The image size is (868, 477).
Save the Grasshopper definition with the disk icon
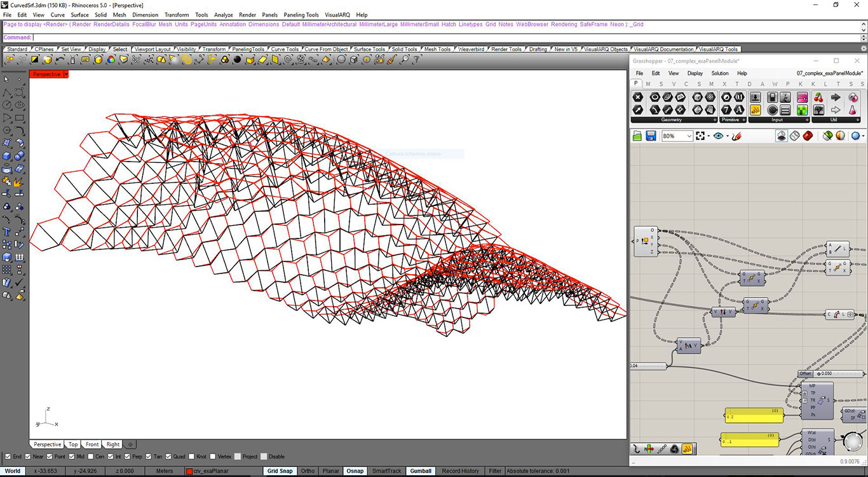pyautogui.click(x=651, y=135)
